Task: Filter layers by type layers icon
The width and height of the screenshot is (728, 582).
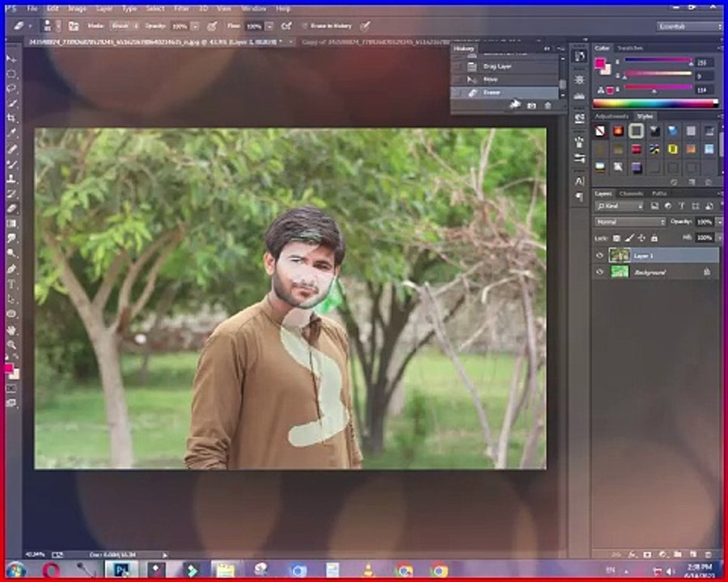Action: click(x=682, y=206)
